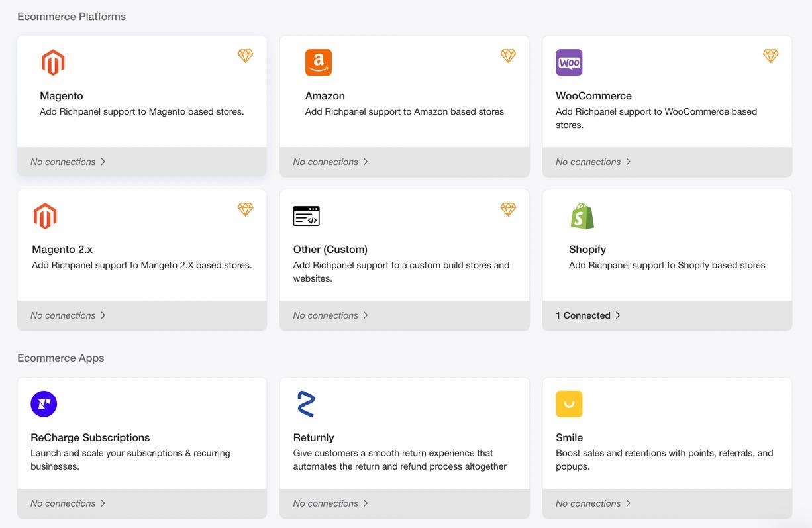Click the Amazon integration description text

pos(404,111)
